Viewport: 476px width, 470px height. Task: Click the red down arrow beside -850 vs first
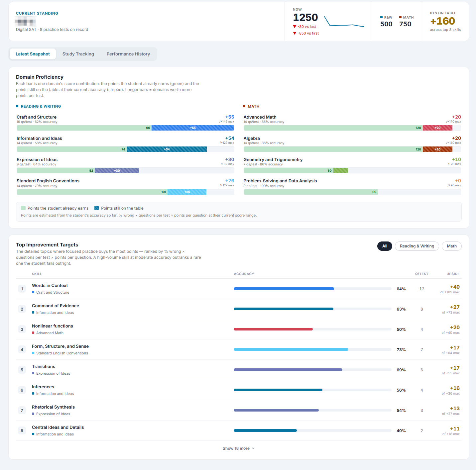(x=295, y=33)
